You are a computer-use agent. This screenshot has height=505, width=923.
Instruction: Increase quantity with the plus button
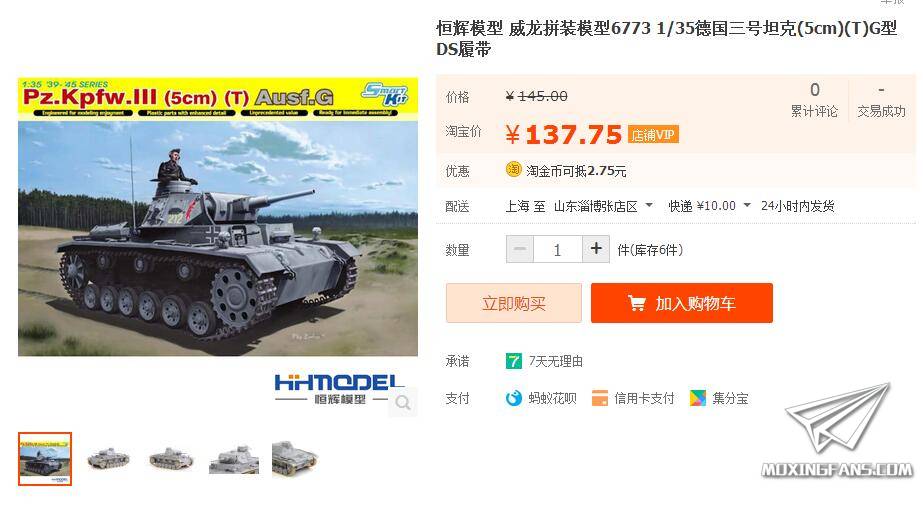pos(596,249)
